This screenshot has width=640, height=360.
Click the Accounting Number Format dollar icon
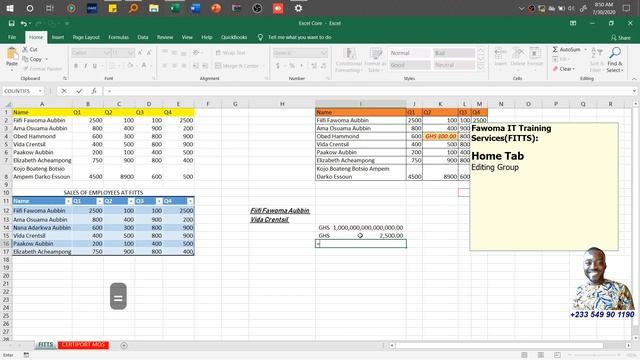click(x=278, y=66)
